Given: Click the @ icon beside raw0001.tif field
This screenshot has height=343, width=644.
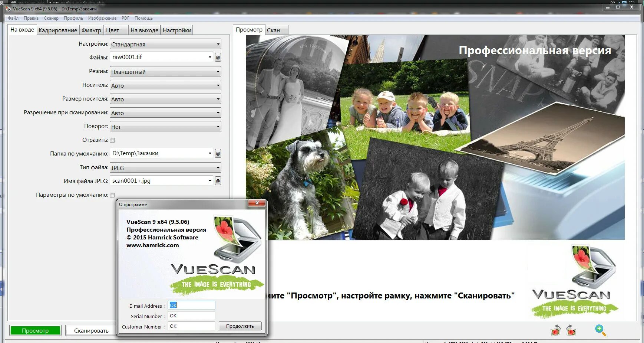Looking at the screenshot, I should point(218,57).
